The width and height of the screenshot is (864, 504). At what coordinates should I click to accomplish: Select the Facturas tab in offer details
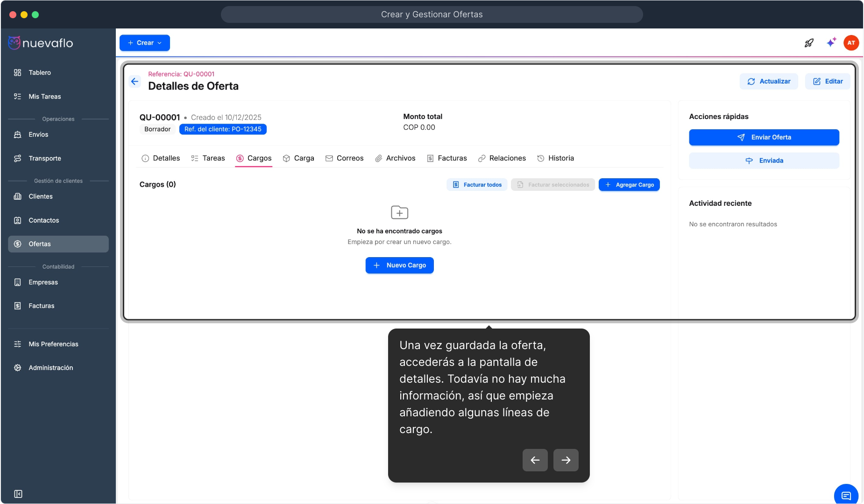(x=446, y=158)
